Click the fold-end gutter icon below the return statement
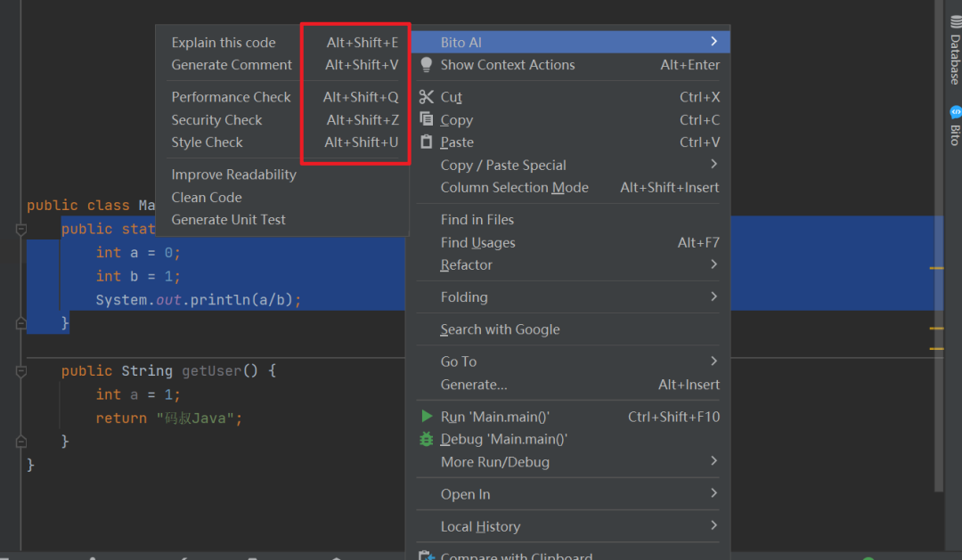 click(20, 442)
